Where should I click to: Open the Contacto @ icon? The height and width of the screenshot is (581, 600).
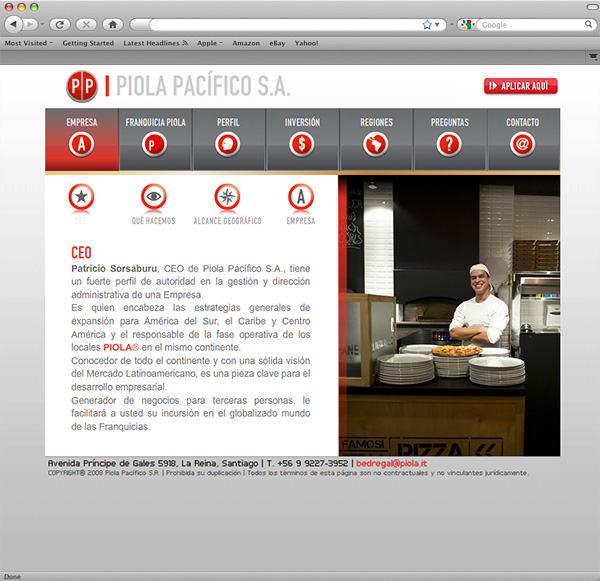[522, 144]
